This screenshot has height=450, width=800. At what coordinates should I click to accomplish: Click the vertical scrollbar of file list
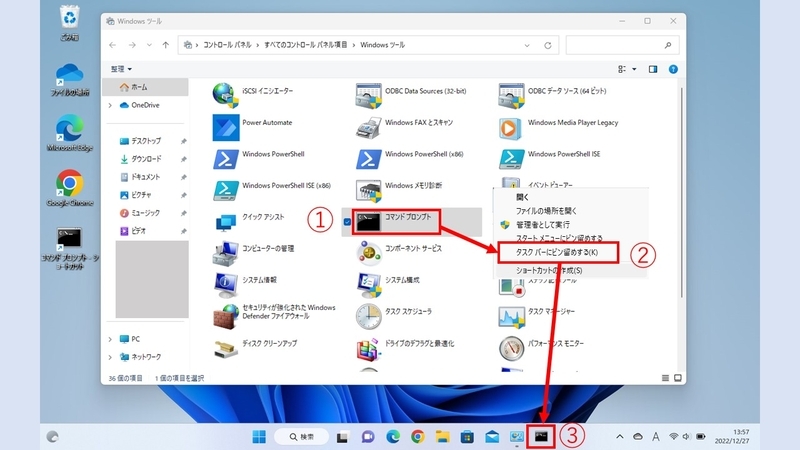tap(682, 192)
